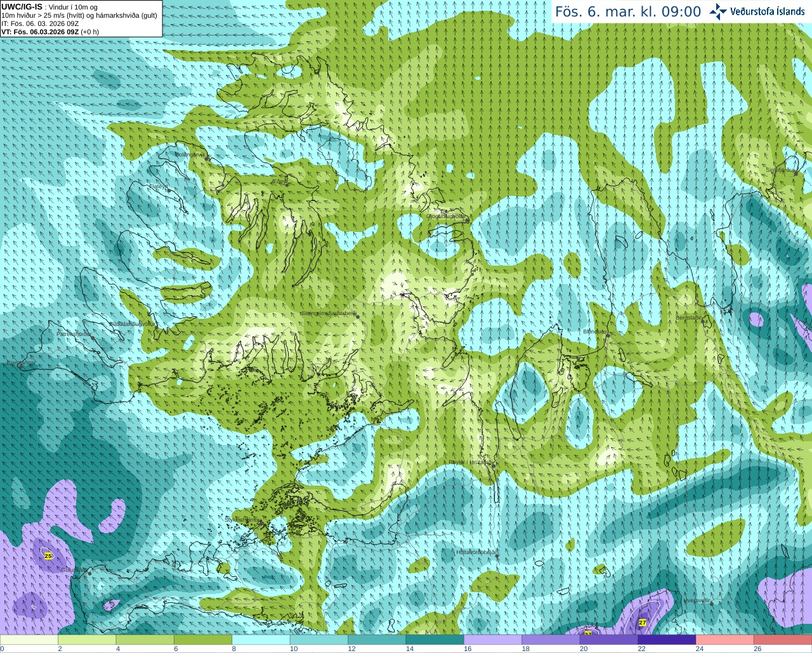Viewport: 812px width, 653px height.
Task: Click the Bíldudalsflugvöllur station label
Action: 132,323
